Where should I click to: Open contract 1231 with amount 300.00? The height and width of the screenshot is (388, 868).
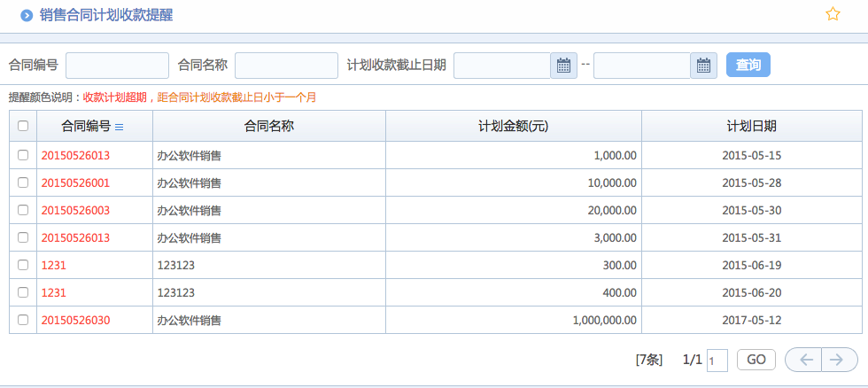click(54, 265)
